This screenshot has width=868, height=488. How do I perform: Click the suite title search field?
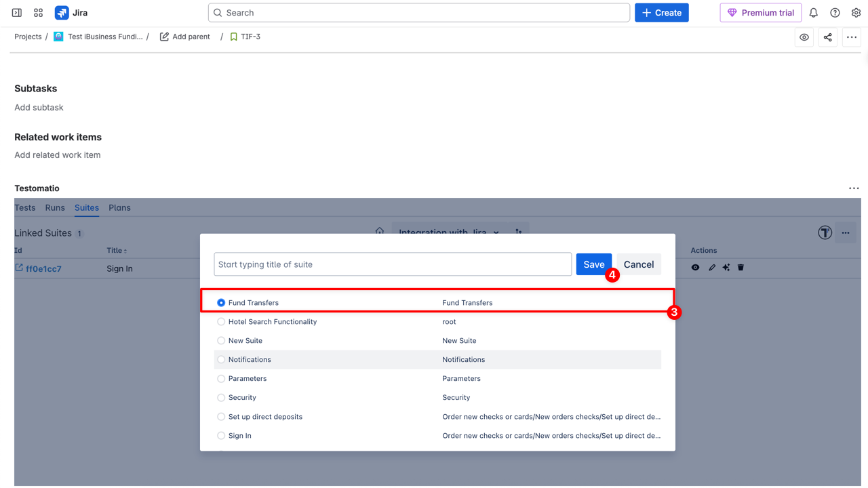393,264
